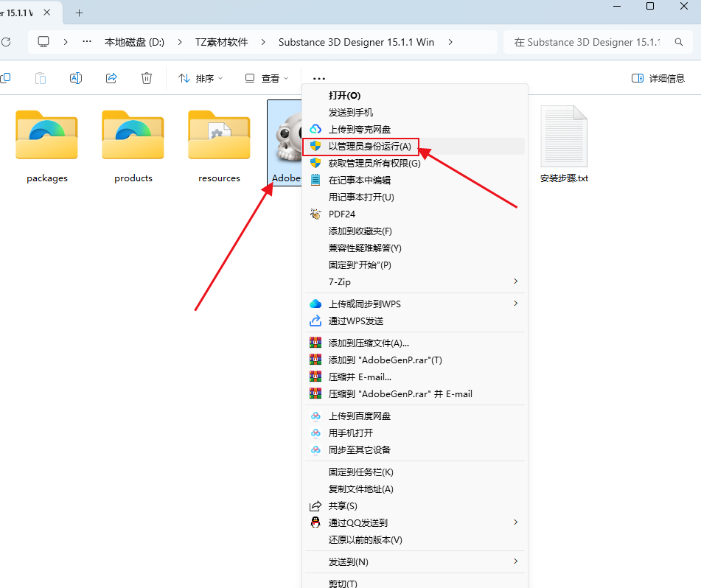Expand the 上传或同步到WPS submenu
Screen dimensions: 701x588
pos(516,304)
